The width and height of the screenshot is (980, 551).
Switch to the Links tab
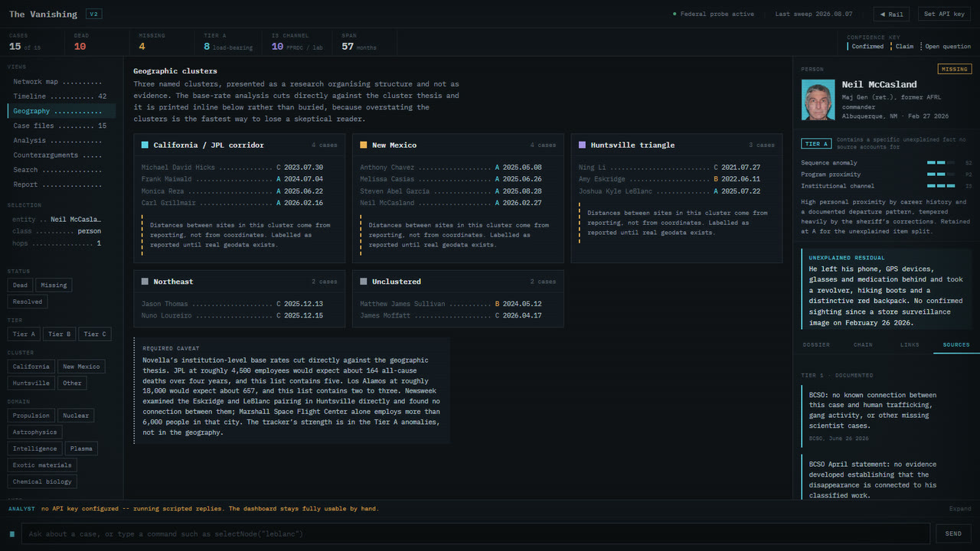click(x=910, y=345)
